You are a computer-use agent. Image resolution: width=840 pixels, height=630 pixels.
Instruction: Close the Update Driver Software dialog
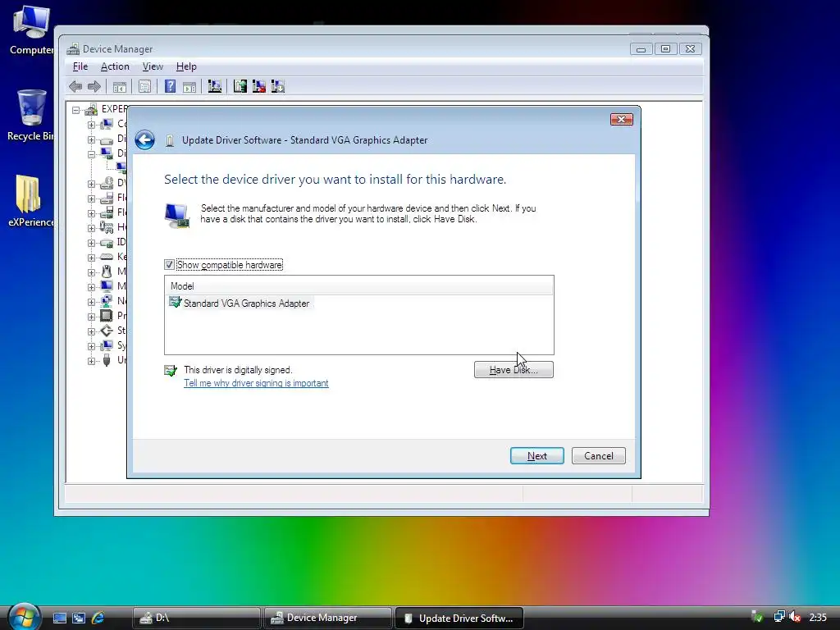622,119
